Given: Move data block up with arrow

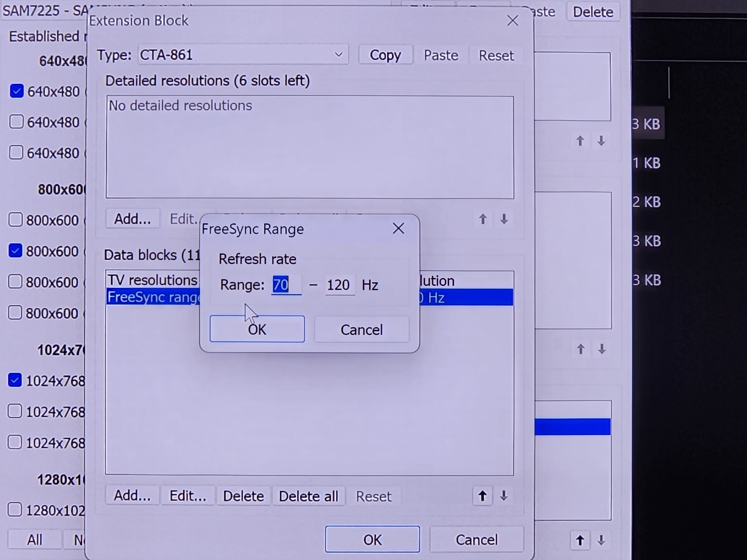Looking at the screenshot, I should 482,496.
